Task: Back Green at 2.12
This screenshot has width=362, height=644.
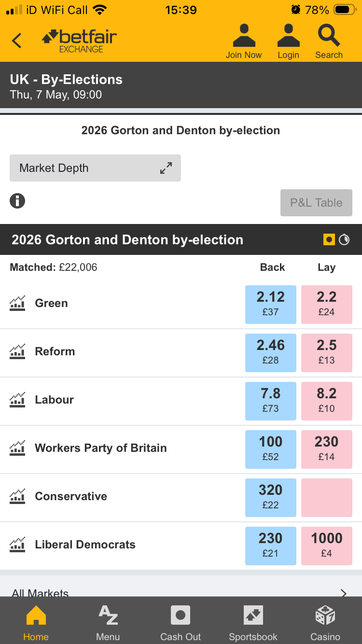Action: click(270, 304)
